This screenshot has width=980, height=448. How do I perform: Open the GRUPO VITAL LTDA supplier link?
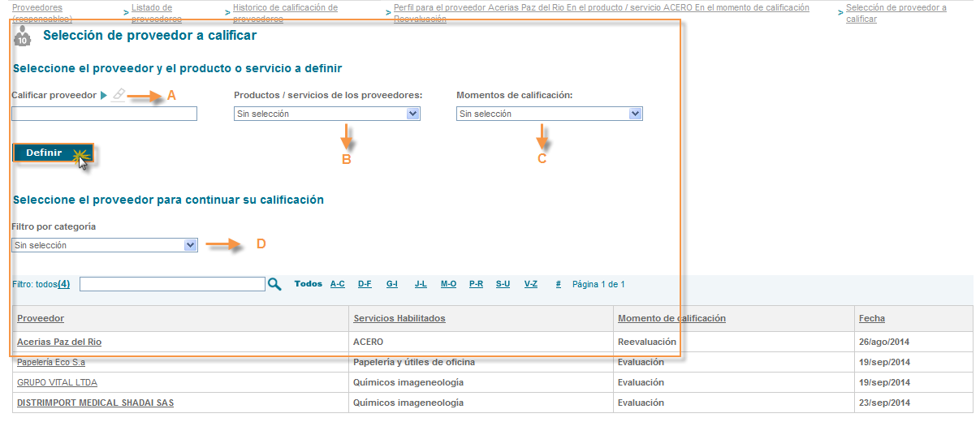57,382
